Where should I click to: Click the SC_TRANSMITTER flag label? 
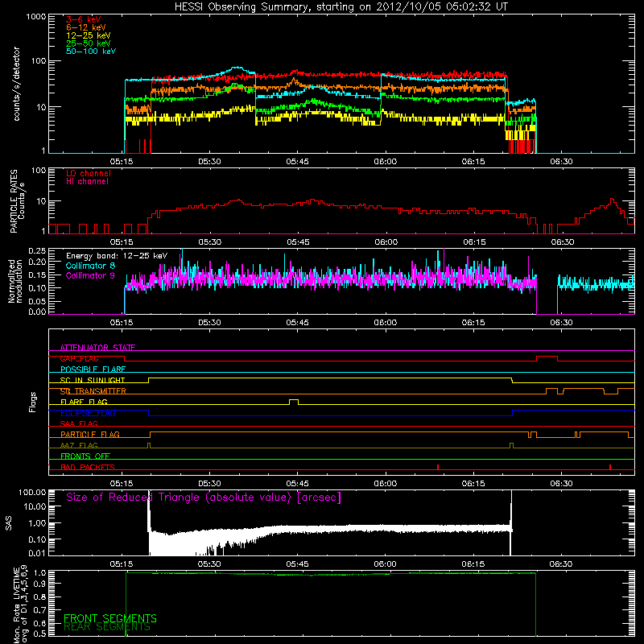pos(93,391)
